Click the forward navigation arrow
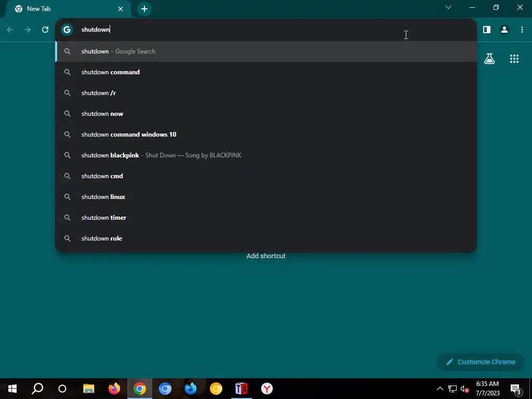The width and height of the screenshot is (532, 399). [28, 30]
